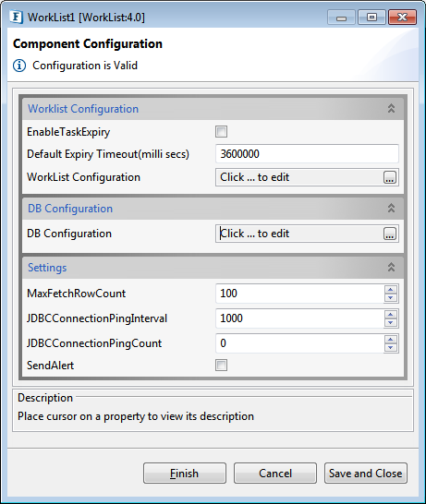This screenshot has width=426, height=504.
Task: Collapse the Settings section chevron
Action: pos(391,268)
